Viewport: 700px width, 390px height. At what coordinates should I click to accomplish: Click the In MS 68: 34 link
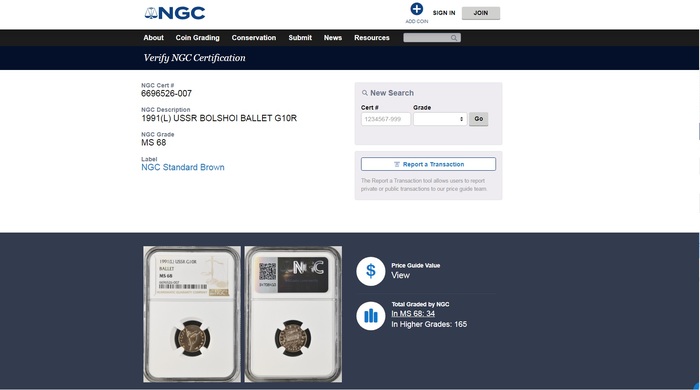413,314
